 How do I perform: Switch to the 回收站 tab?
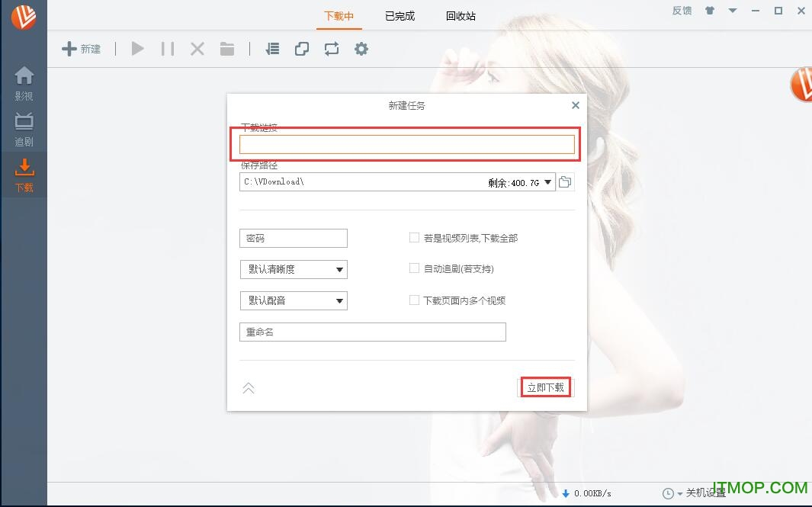pos(461,16)
